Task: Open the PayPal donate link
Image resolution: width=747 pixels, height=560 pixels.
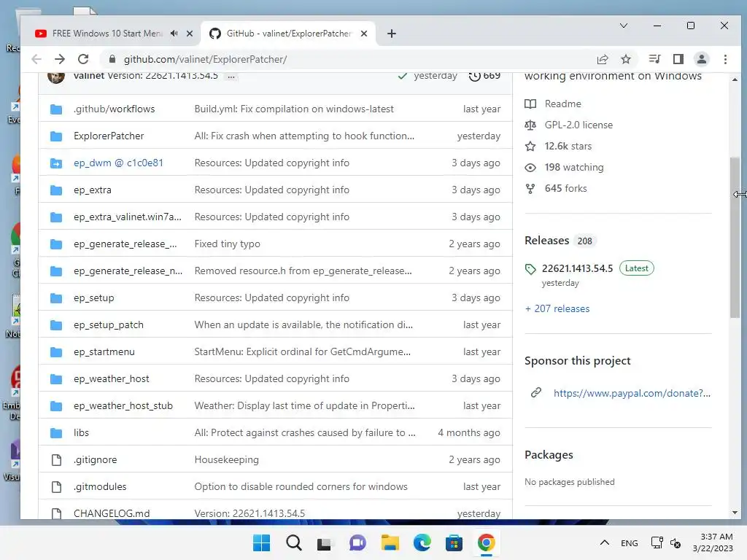Action: point(632,393)
